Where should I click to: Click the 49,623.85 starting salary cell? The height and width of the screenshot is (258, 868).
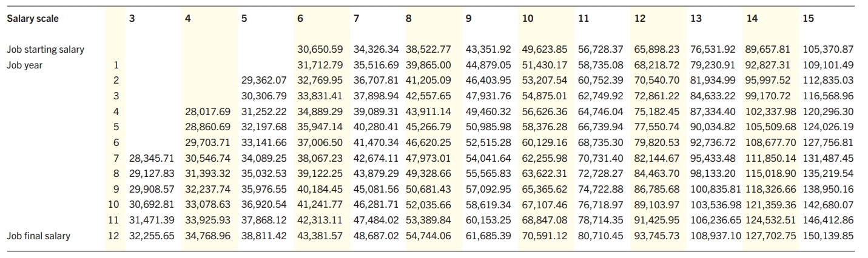coord(545,49)
